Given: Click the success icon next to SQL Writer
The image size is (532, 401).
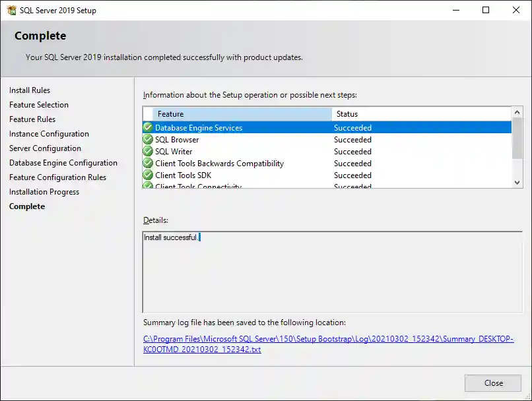Looking at the screenshot, I should tap(148, 151).
